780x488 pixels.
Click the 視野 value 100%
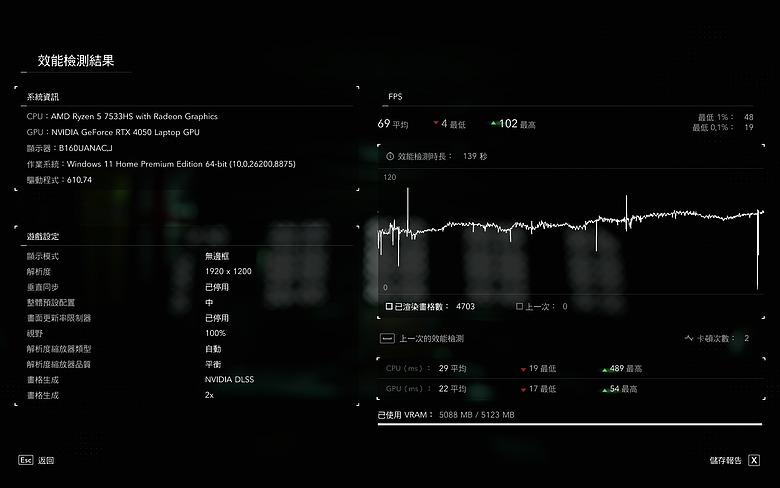click(x=215, y=333)
